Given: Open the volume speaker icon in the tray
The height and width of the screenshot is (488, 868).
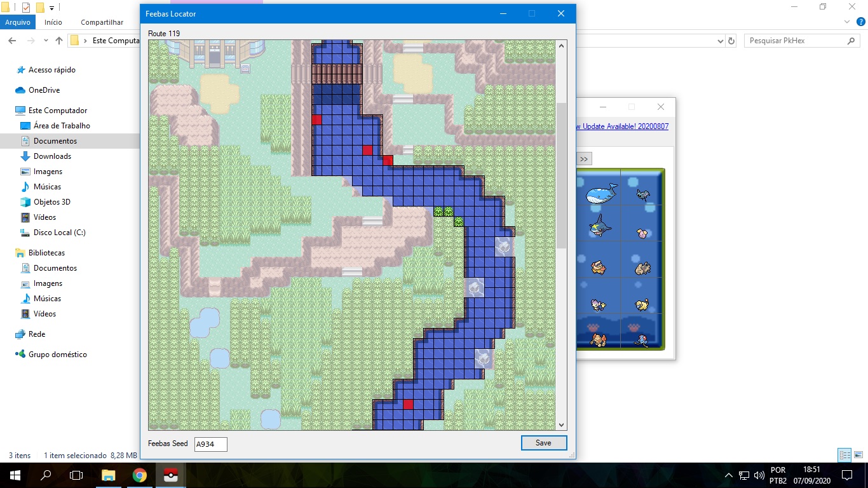Looking at the screenshot, I should tap(760, 475).
